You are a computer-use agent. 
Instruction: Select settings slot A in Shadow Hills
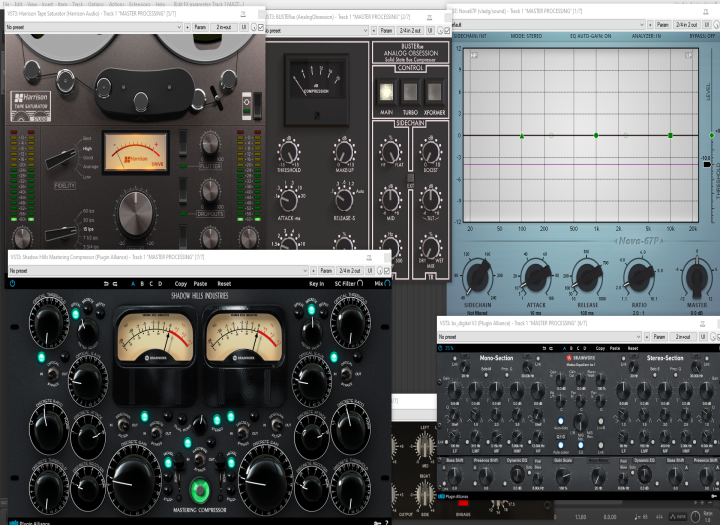click(133, 284)
